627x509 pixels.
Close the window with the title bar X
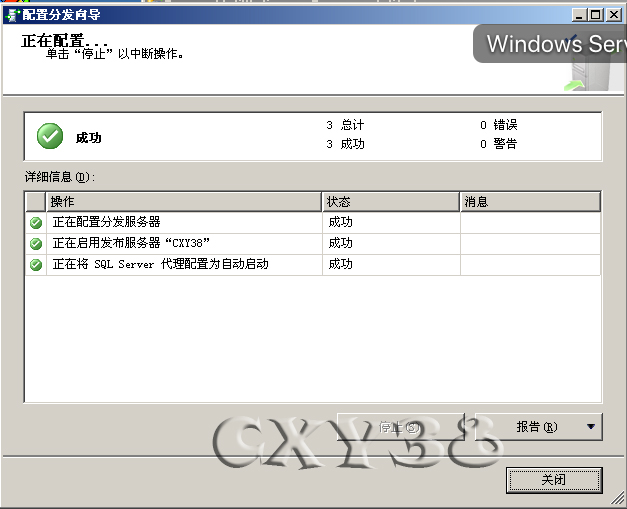(x=614, y=15)
